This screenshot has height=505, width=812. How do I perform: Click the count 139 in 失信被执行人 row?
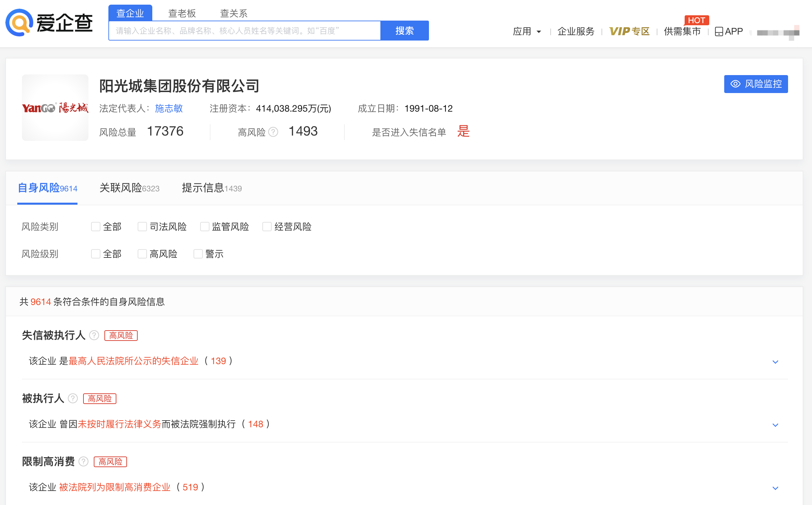coord(218,361)
